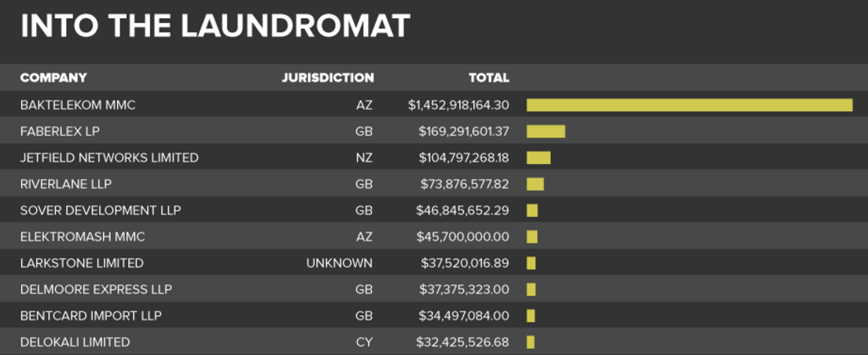Screen dimensions: 868x355
Task: Click the TOTAL column header
Action: click(488, 78)
